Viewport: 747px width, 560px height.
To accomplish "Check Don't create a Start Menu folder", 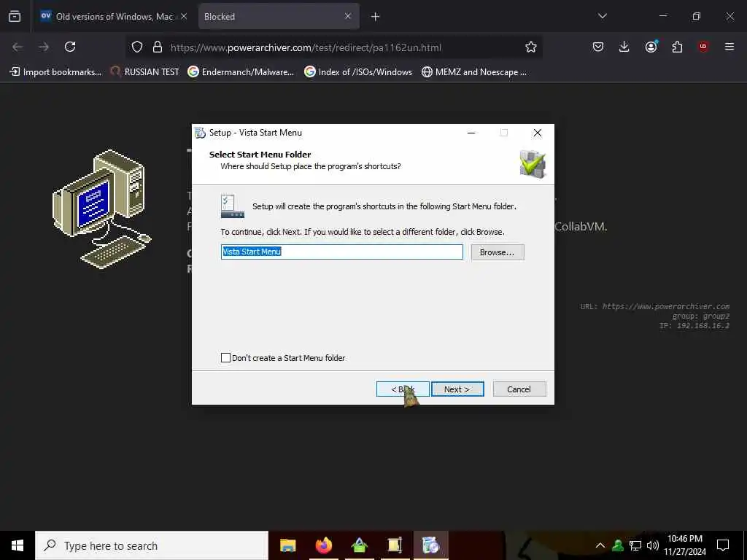I will coord(226,357).
